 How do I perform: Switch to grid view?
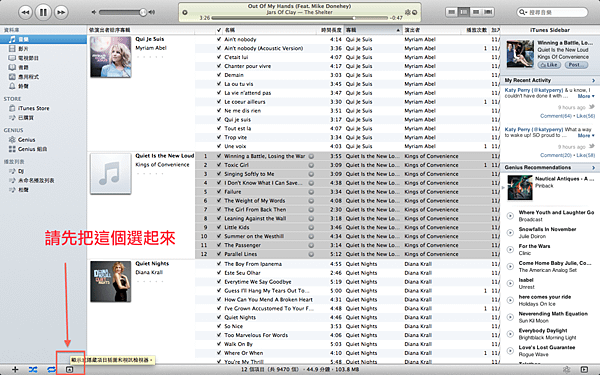(476, 12)
